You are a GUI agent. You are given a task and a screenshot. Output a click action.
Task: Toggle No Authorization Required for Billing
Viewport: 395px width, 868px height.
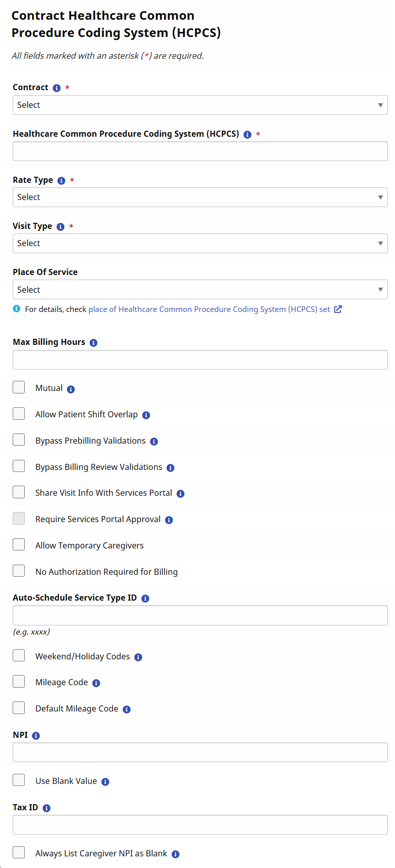19,571
